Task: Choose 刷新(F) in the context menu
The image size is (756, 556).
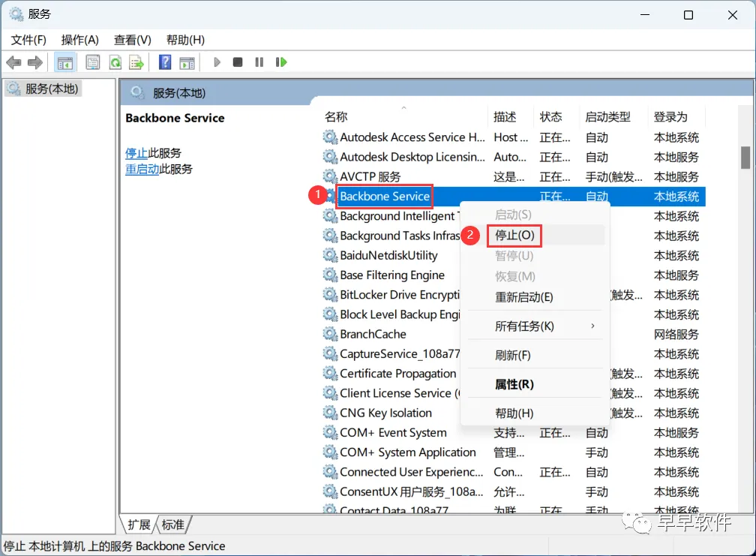Action: (x=535, y=356)
